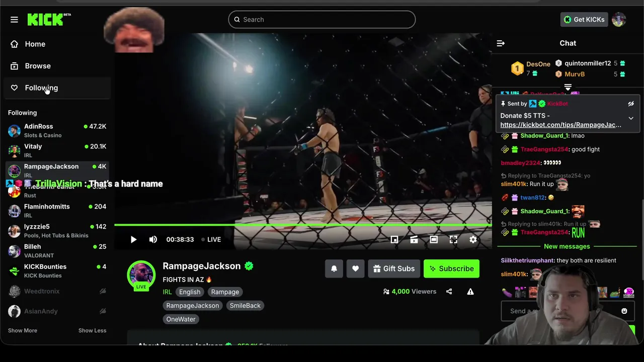The width and height of the screenshot is (644, 362).
Task: Select the SmileBack tag
Action: tap(245, 306)
